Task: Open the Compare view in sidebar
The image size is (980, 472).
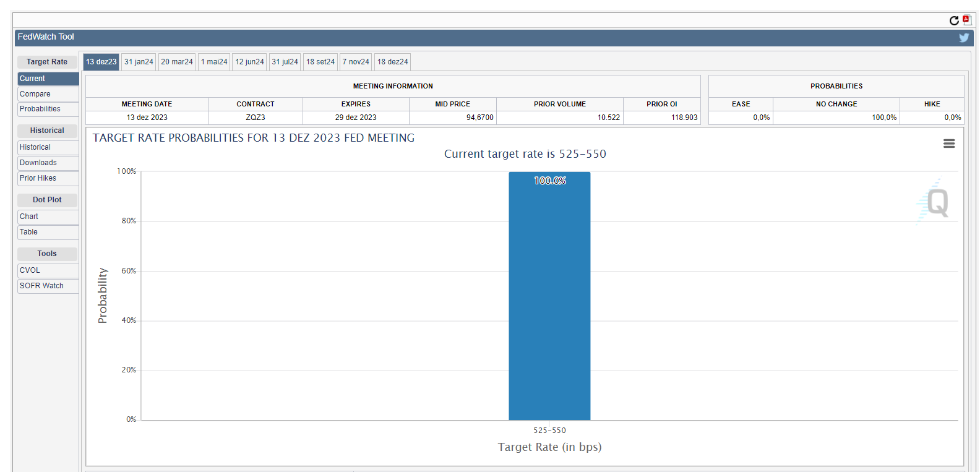Action: (x=48, y=94)
